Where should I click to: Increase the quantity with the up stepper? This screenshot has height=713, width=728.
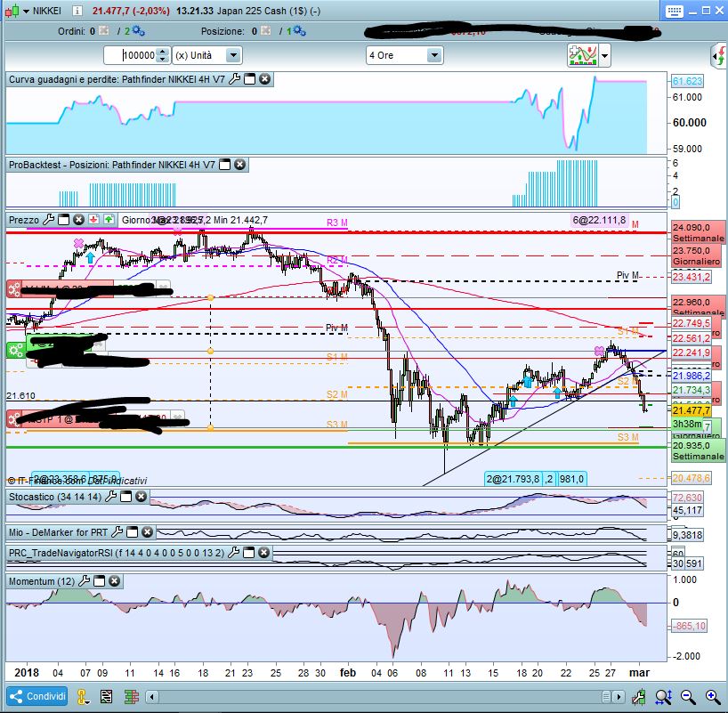tap(163, 51)
